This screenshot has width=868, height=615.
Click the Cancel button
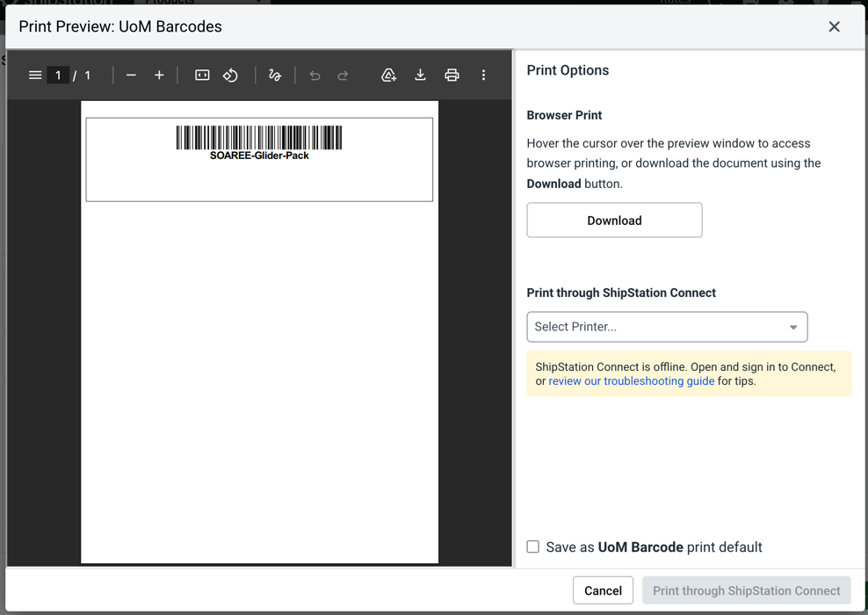[603, 590]
